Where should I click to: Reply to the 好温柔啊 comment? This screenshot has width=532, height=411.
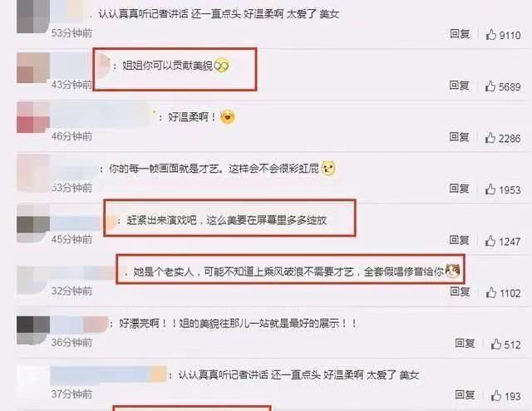coord(460,136)
